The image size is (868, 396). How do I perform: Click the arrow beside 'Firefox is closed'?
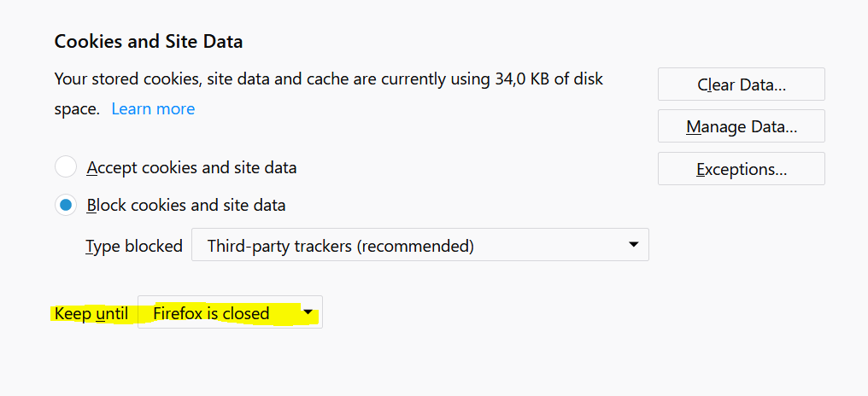[308, 312]
